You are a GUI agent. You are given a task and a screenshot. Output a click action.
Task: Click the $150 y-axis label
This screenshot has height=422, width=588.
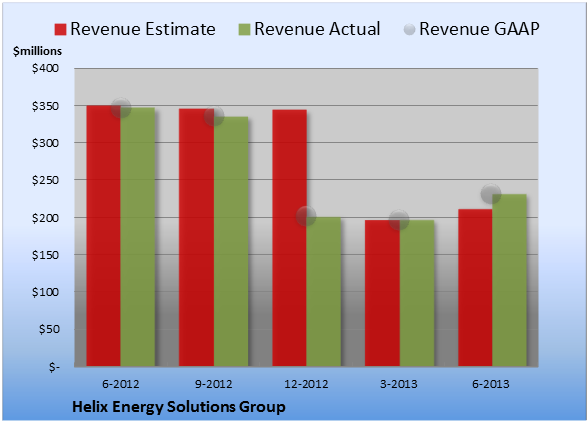tap(45, 255)
